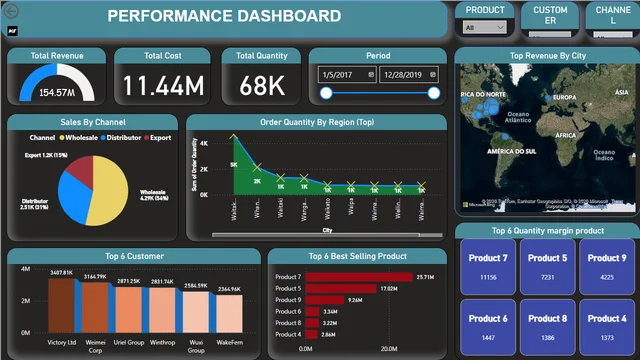This screenshot has height=360, width=640.
Task: Click the Uriel Group bar
Action: pyautogui.click(x=129, y=310)
